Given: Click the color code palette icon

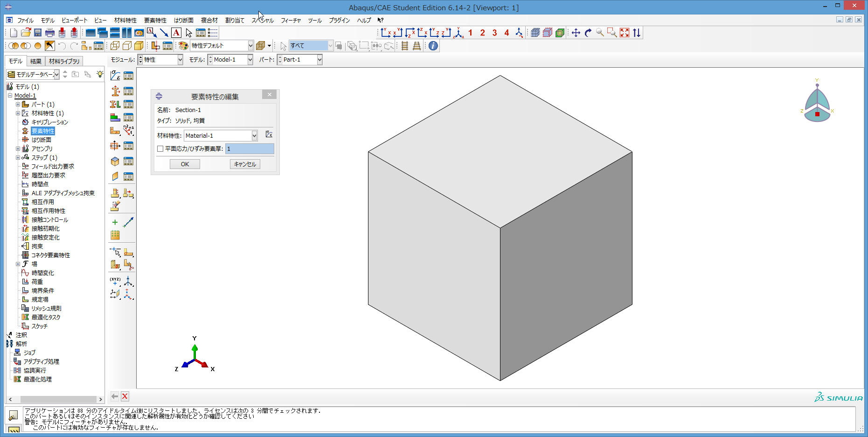Looking at the screenshot, I should click(183, 46).
